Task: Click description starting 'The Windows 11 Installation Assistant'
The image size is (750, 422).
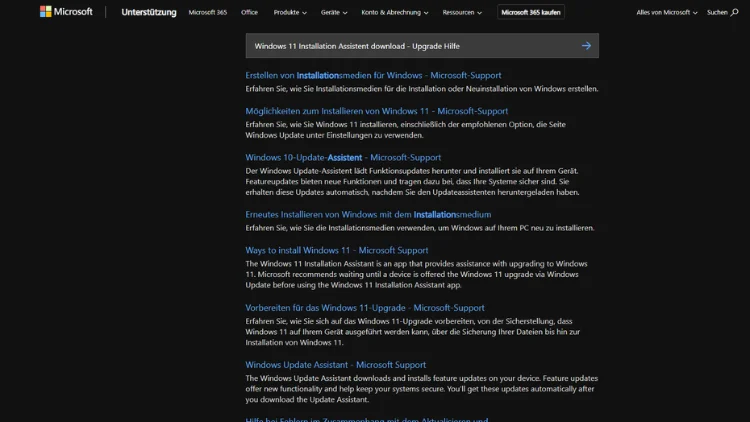Action: [416, 274]
